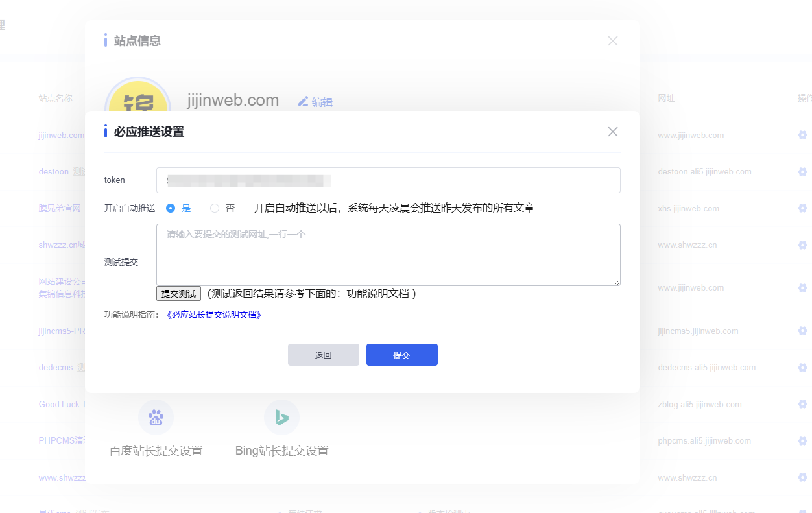The height and width of the screenshot is (513, 812).
Task: Click site name destoon in background list
Action: click(x=54, y=172)
